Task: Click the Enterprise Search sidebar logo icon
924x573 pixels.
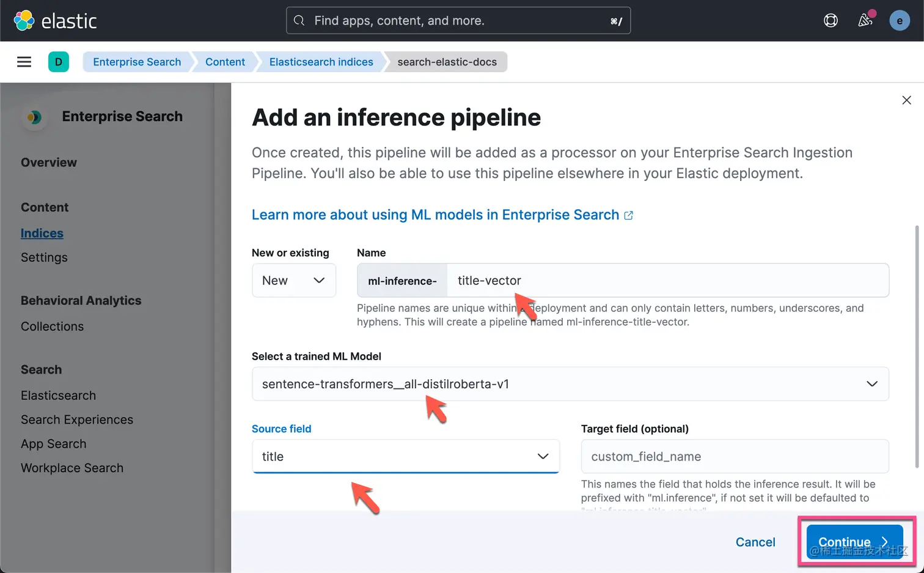Action: [x=35, y=117]
